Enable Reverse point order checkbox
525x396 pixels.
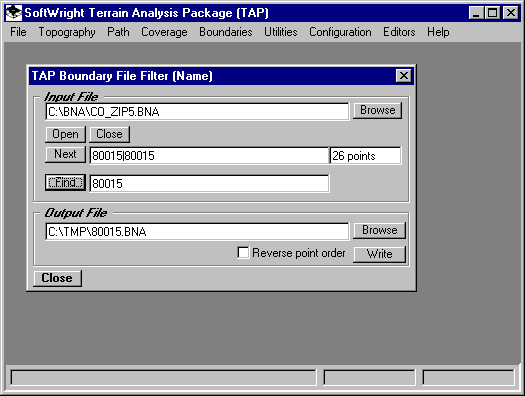click(243, 252)
